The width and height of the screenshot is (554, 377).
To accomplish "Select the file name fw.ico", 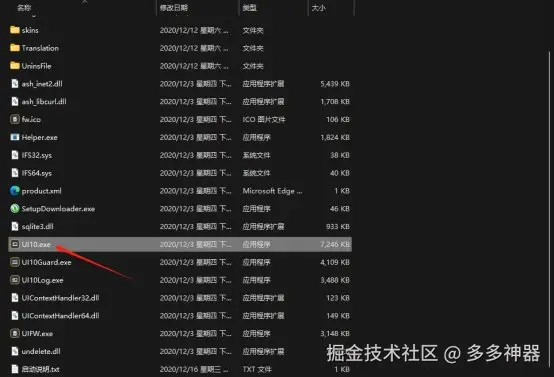I will pos(31,119).
